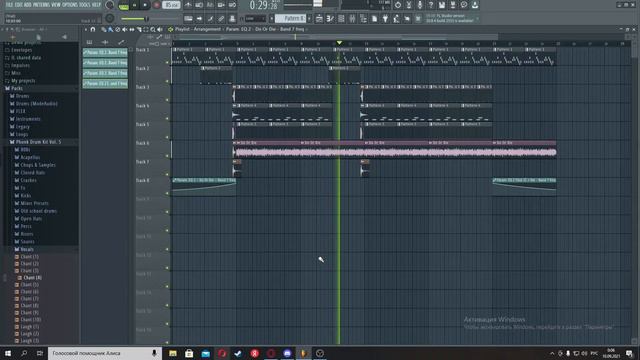
Task: Click the download content library icon
Action: pos(475,5)
